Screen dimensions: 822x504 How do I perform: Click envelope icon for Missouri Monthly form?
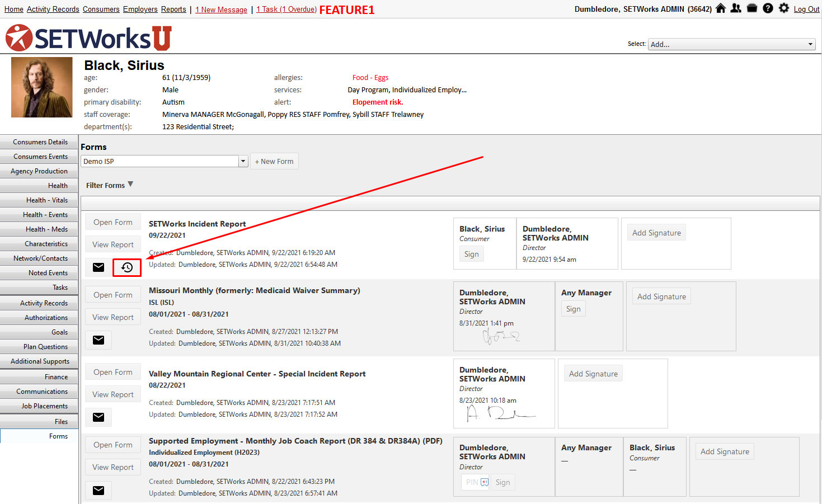(x=98, y=340)
